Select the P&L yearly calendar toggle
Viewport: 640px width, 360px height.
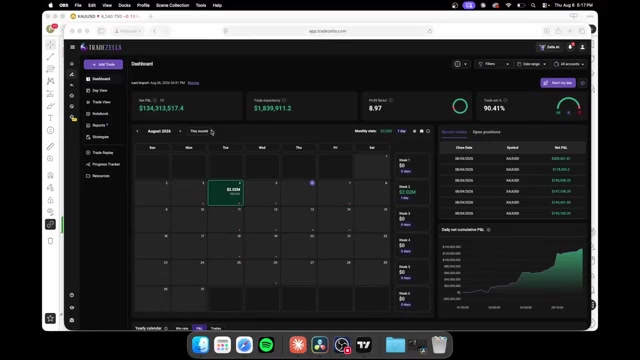(199, 328)
